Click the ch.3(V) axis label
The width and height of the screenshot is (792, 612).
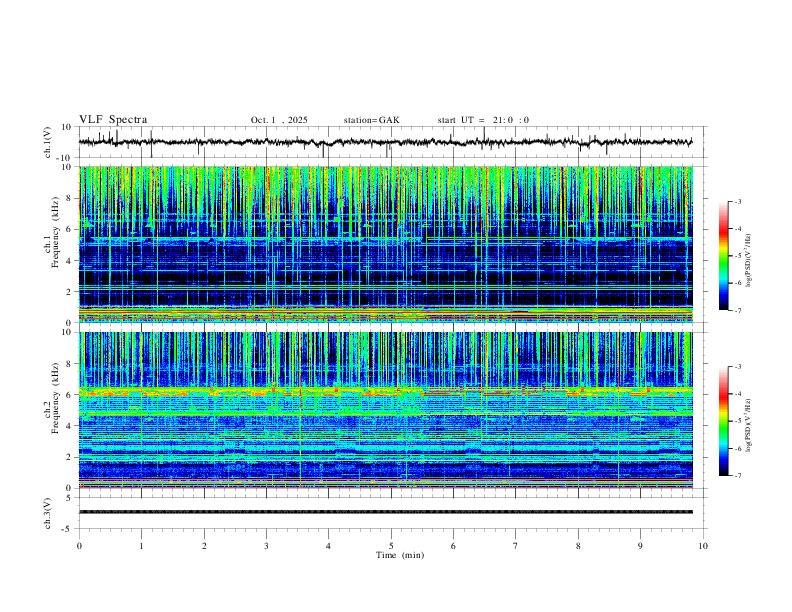[x=48, y=513]
